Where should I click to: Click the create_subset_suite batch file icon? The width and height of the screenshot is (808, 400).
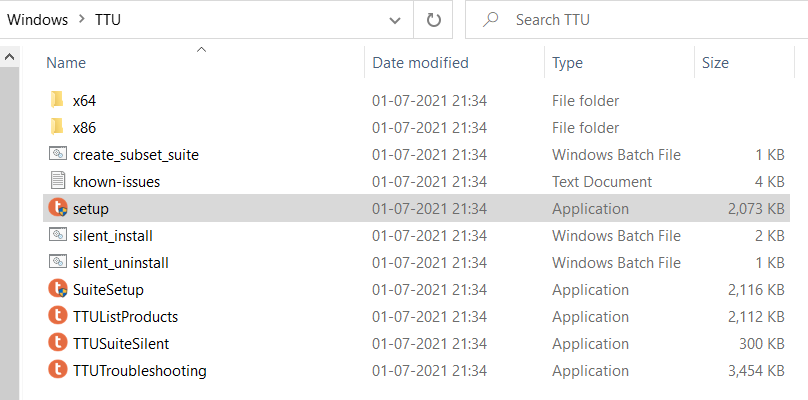pos(58,154)
